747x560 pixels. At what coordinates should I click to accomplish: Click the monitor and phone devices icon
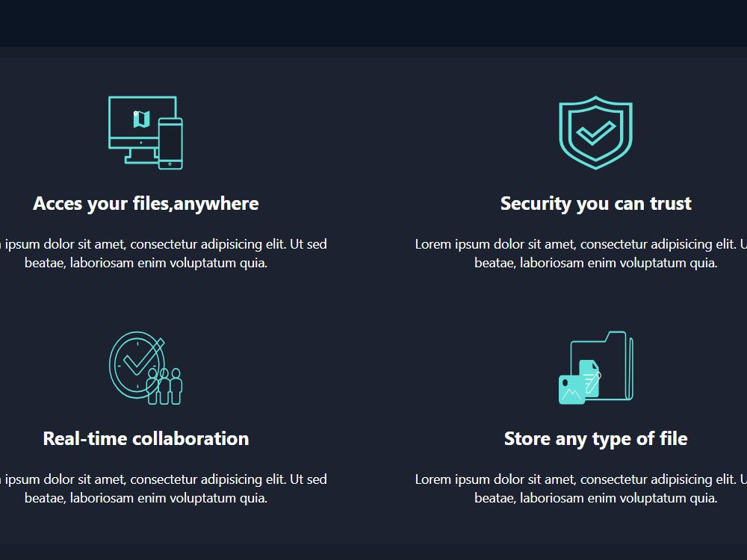146,133
